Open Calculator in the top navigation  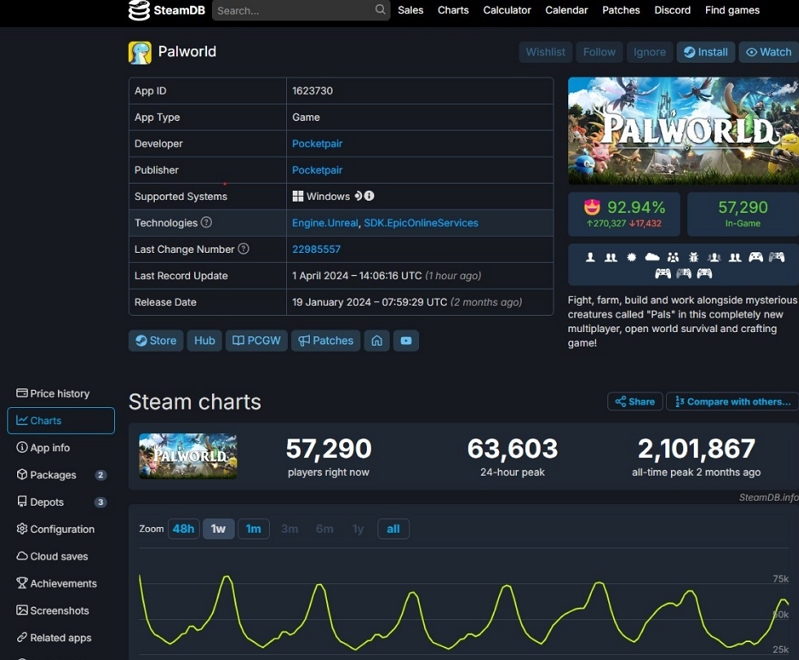(x=507, y=10)
